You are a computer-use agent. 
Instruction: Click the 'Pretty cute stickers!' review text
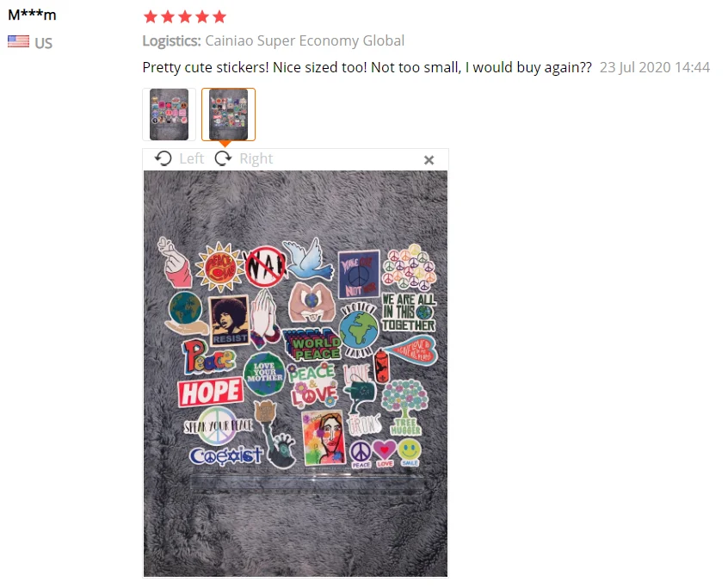(x=206, y=67)
